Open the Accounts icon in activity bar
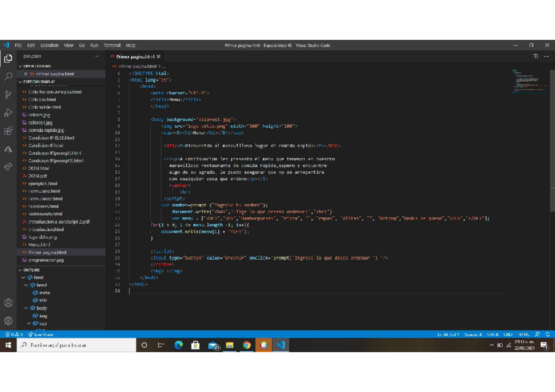The height and width of the screenshot is (392, 555). point(8,303)
